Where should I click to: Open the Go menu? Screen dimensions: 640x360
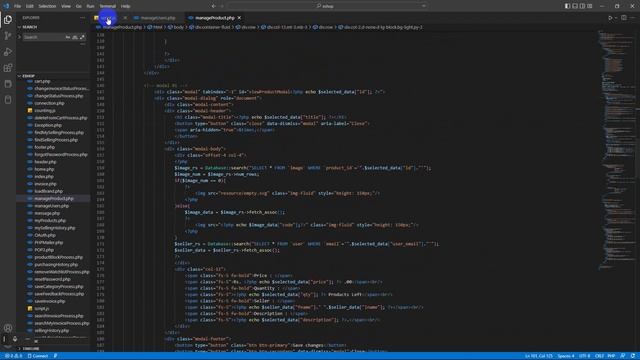[78, 6]
